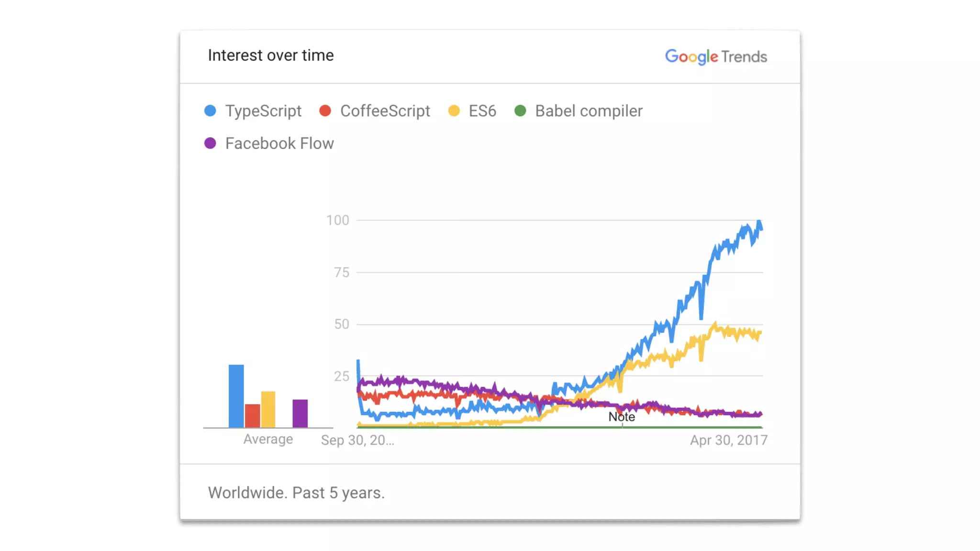This screenshot has height=551, width=980.
Task: Click the blue TypeScript legend dot
Action: pos(210,111)
